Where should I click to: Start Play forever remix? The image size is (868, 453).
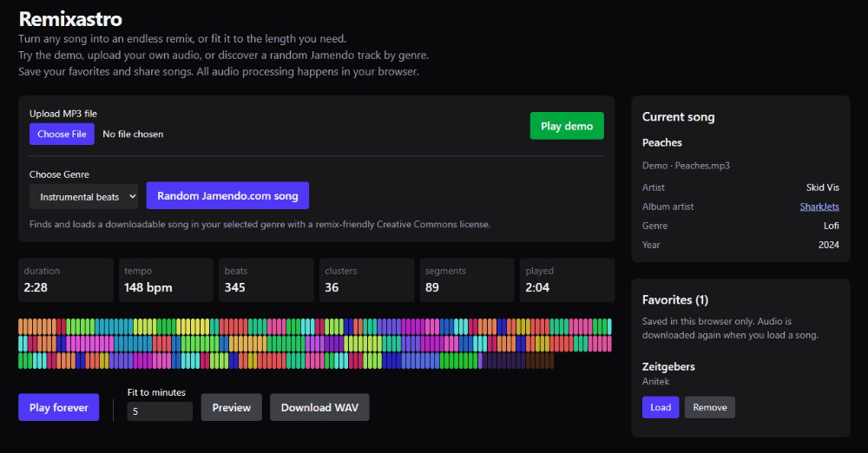(x=59, y=407)
